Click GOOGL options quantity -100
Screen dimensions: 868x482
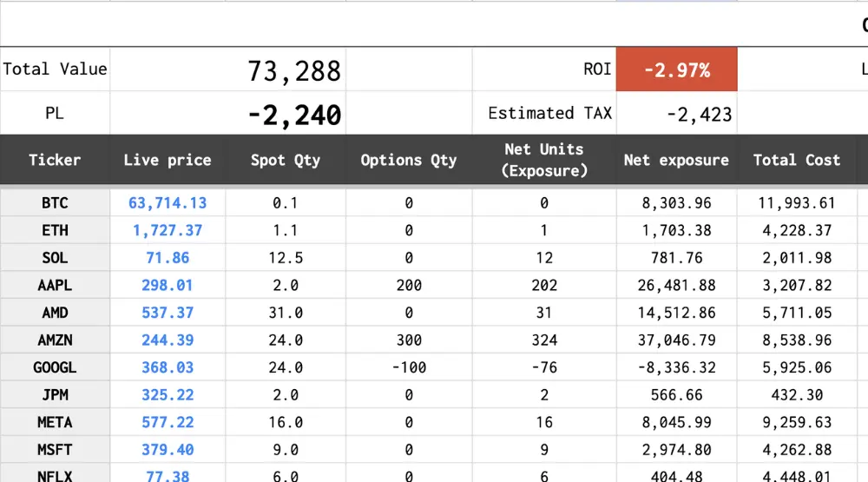pos(409,367)
